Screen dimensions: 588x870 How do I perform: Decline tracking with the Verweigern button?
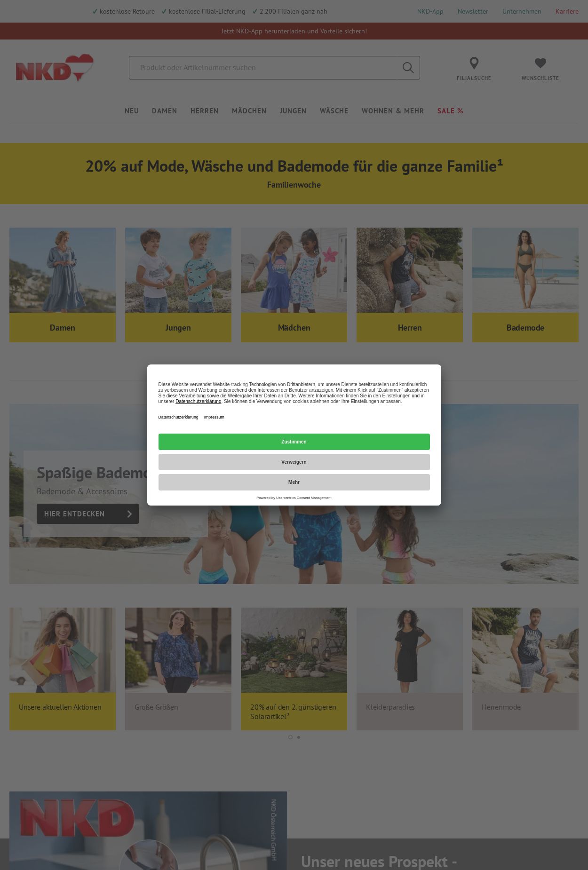click(x=294, y=462)
